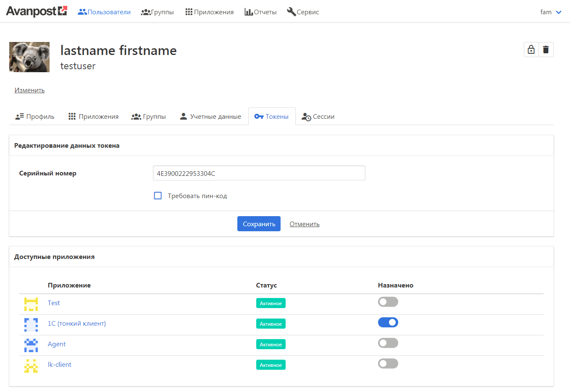
Task: Click the Agent application icon
Action: (31, 345)
